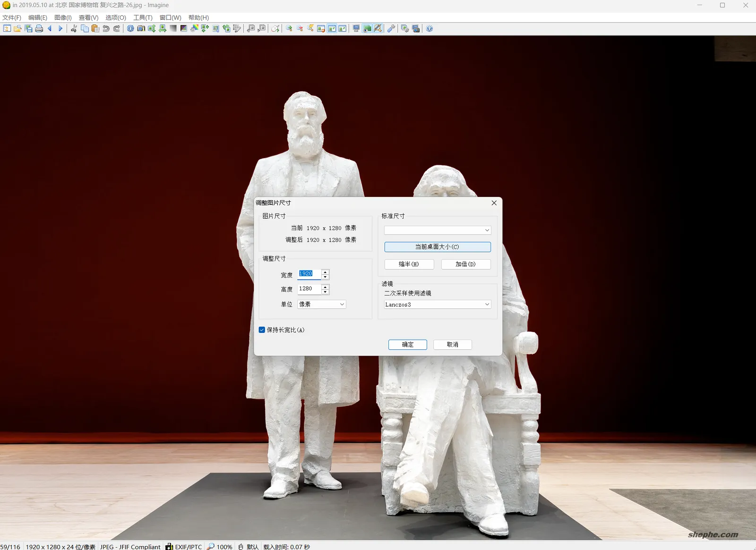Open the 图像(I) menu
756x550 pixels.
coord(63,17)
